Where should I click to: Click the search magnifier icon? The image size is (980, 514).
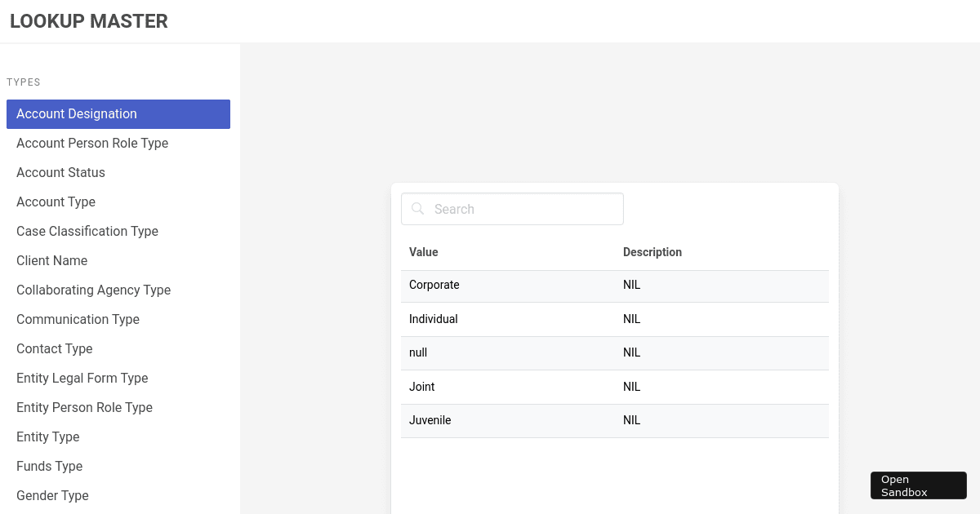[417, 209]
